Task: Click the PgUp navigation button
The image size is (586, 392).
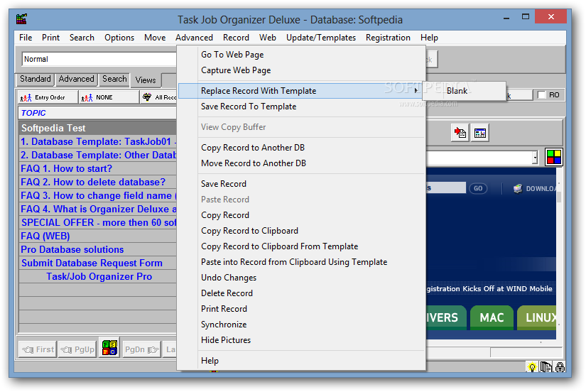Action: tap(77, 349)
